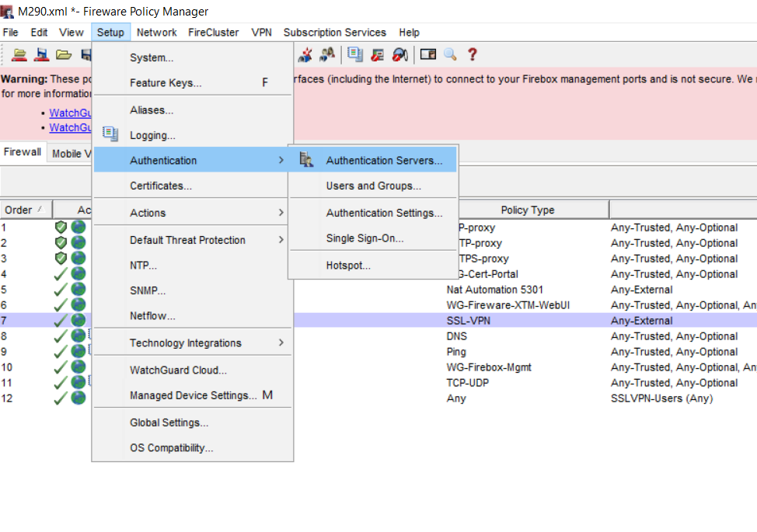Open the Network menu

tap(156, 33)
